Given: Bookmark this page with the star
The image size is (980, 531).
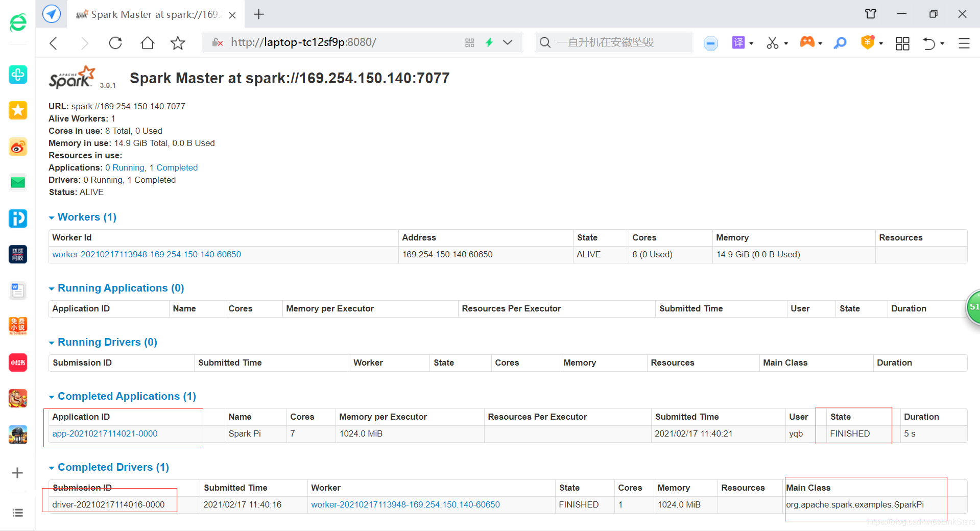Looking at the screenshot, I should point(178,43).
